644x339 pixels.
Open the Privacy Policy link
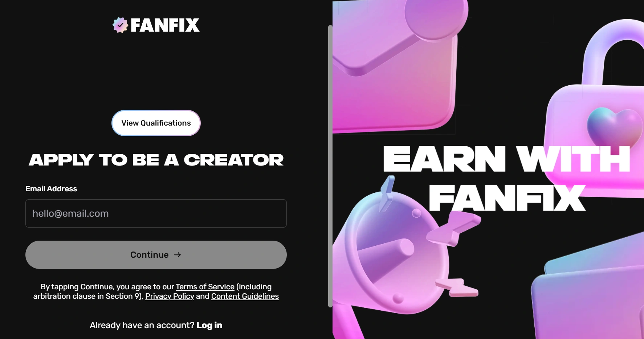click(170, 296)
